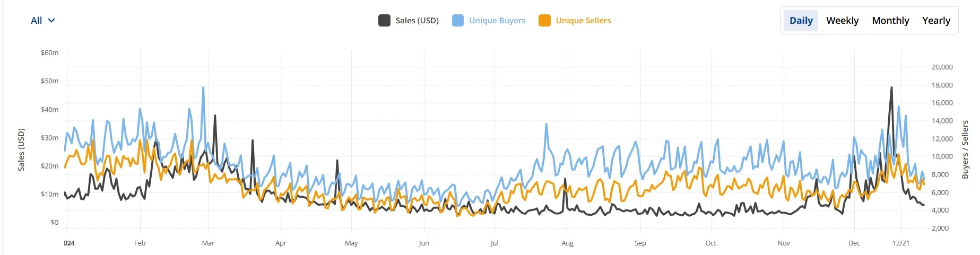980x255 pixels.
Task: Click the Unique Buyers peak in late February
Action: click(203, 88)
